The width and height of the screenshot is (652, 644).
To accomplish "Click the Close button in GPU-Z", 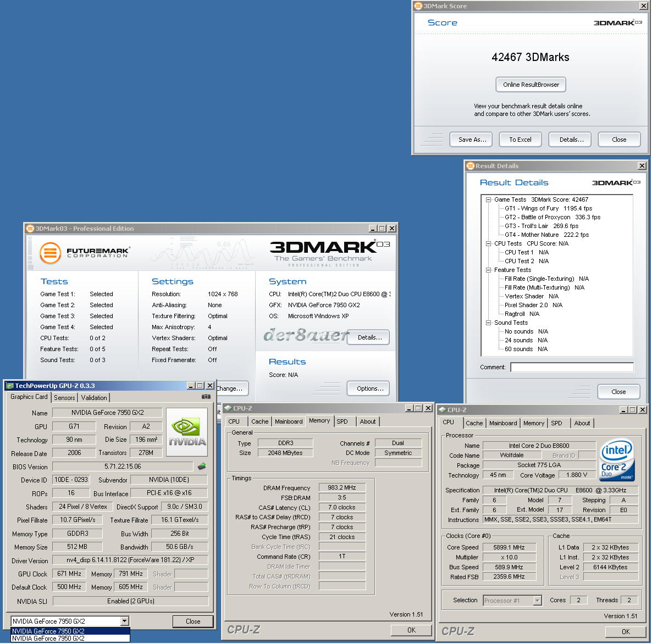I will click(x=193, y=621).
